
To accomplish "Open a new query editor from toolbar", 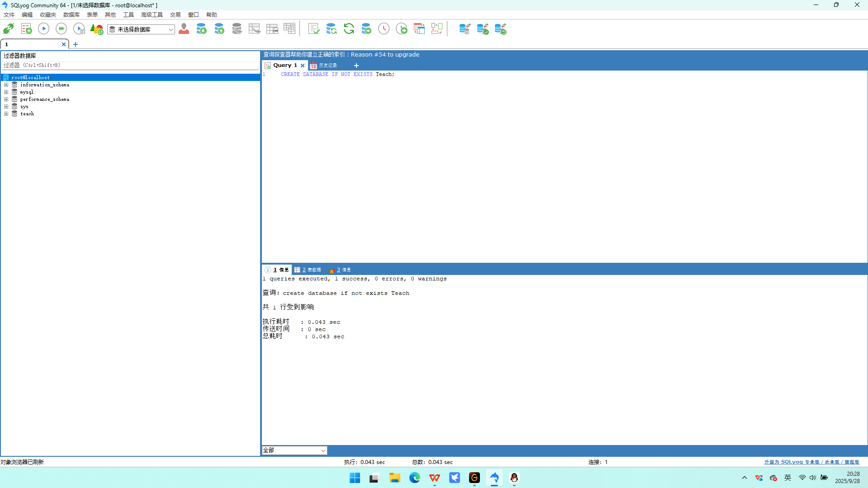I will (26, 29).
